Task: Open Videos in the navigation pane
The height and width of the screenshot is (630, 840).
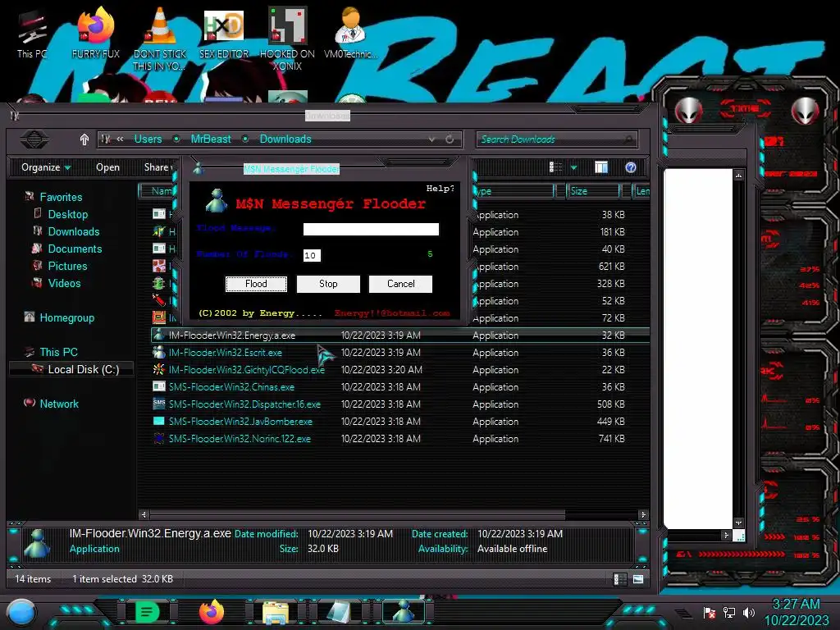Action: (x=64, y=283)
